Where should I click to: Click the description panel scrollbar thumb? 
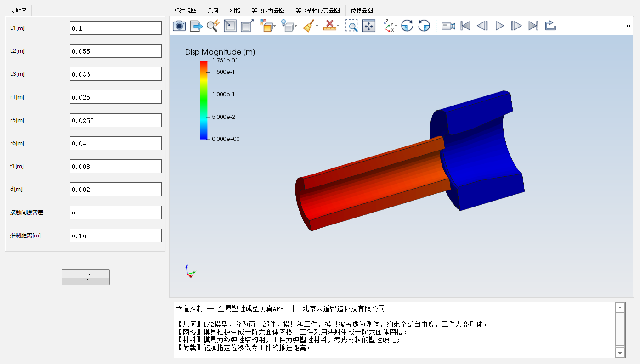pyautogui.click(x=620, y=328)
